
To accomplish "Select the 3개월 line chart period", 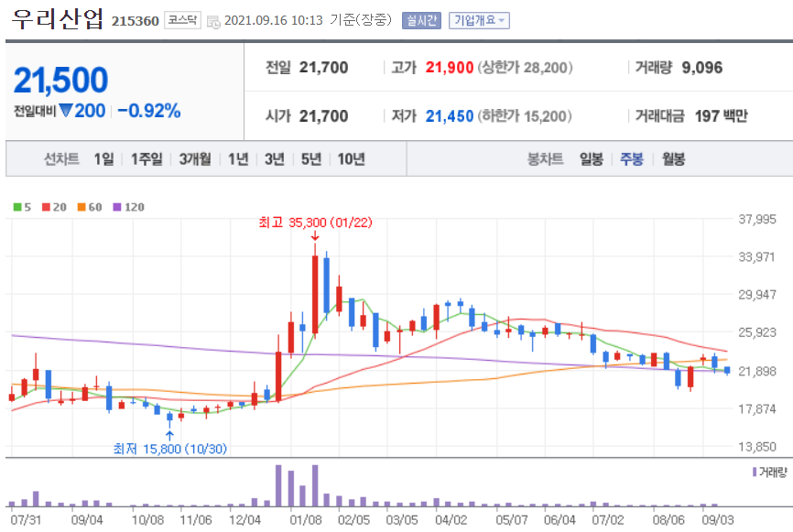I will 195,159.
